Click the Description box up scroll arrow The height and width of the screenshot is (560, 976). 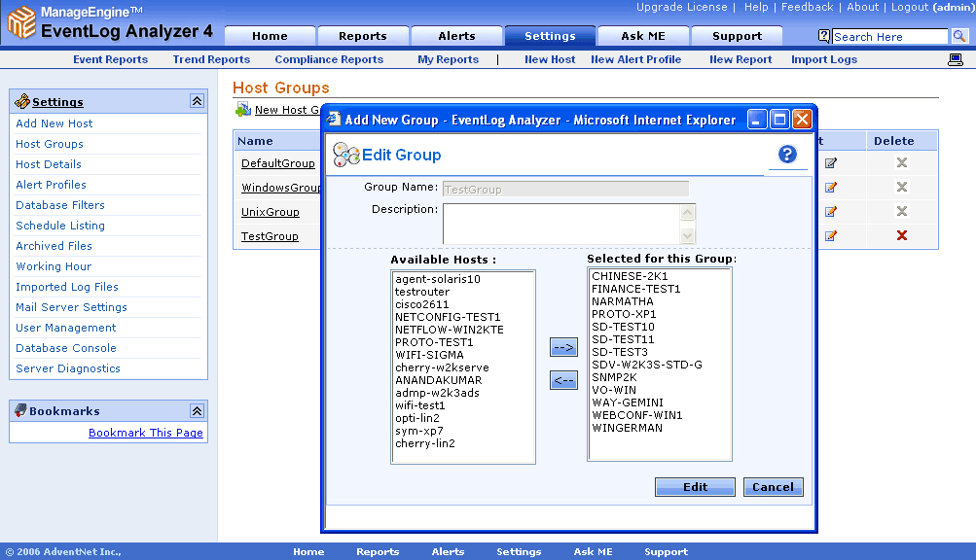coord(687,213)
